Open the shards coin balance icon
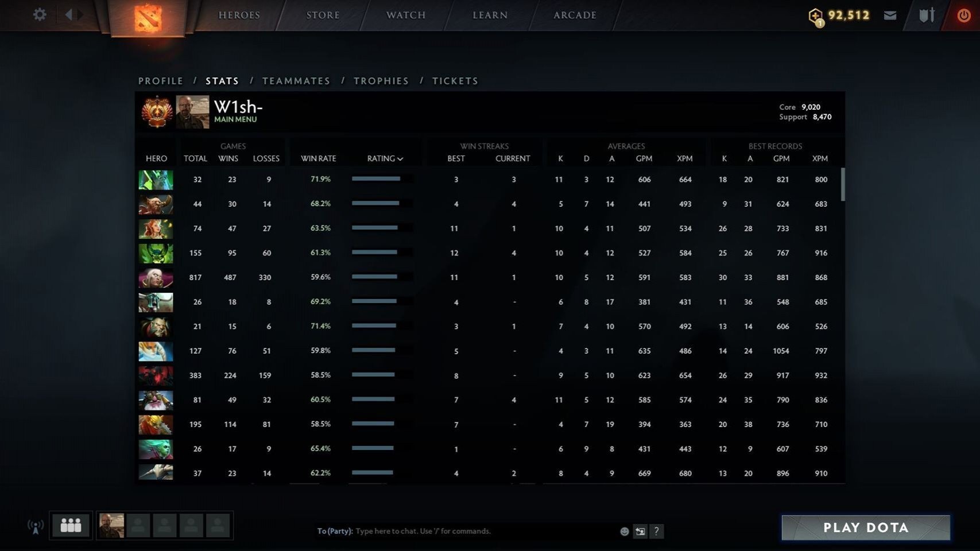Screen dimensions: 980x551 tap(816, 17)
